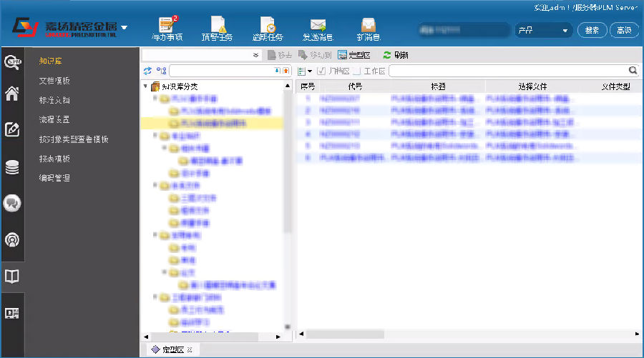Click the home icon in left sidebar
The width and height of the screenshot is (644, 358).
12,94
